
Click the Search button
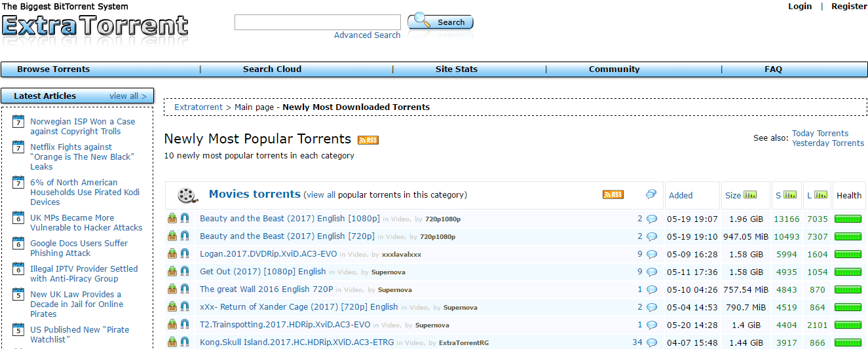tap(440, 22)
